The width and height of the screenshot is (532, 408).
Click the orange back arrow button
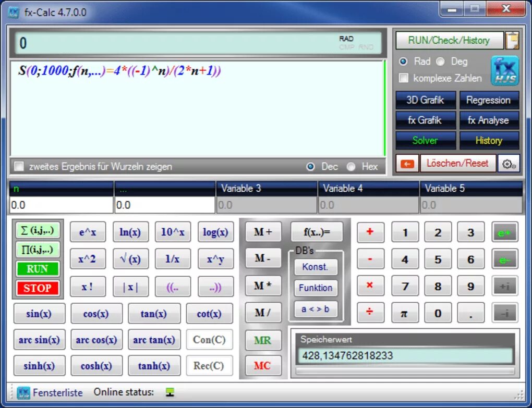(407, 164)
